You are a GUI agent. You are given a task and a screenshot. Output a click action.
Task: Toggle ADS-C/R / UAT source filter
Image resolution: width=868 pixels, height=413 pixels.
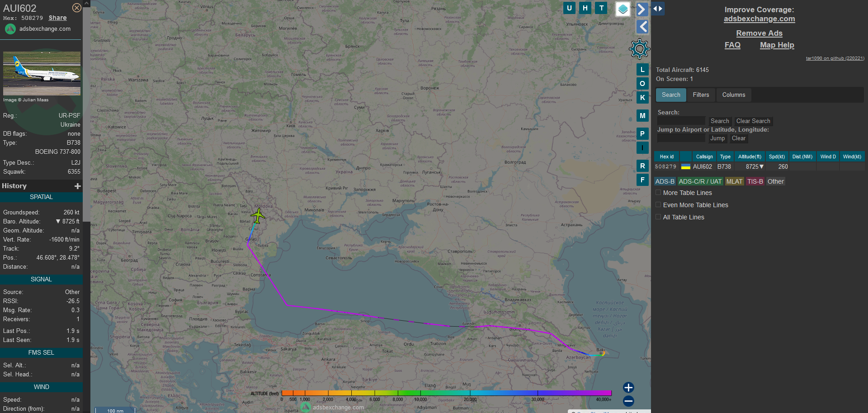pyautogui.click(x=700, y=181)
